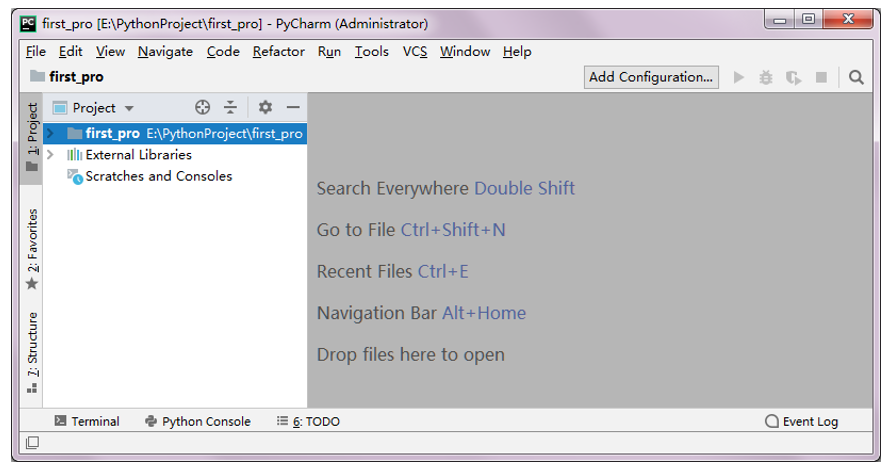Click the Collapse All icon in Project panel
The image size is (895, 474).
click(230, 107)
